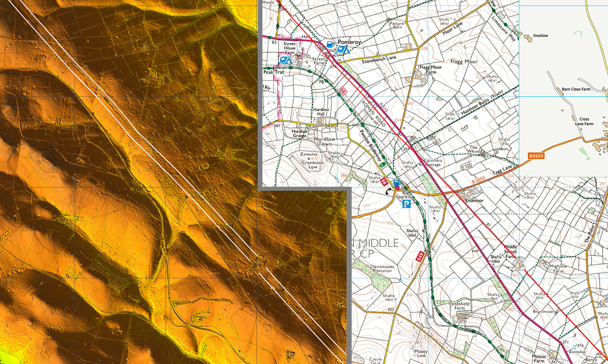Select the Clemonseats Plantation label
This screenshot has height=364, width=608.
click(x=382, y=268)
